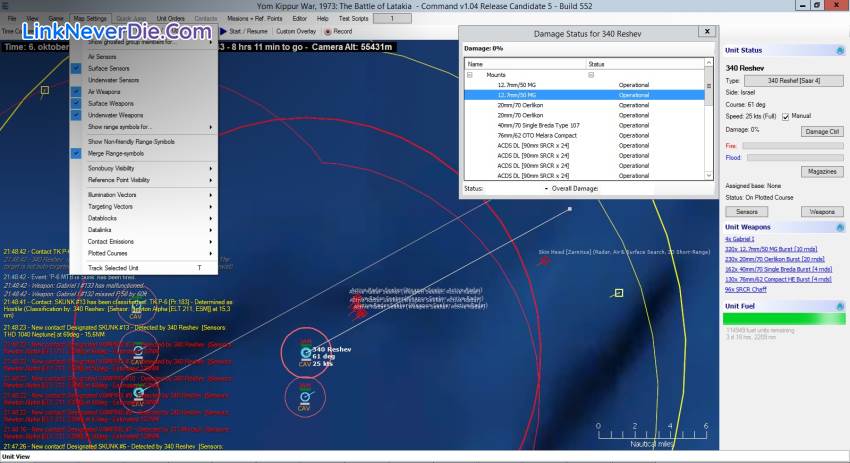
Task: Open the 40mm/70 Single Breda Burst link
Action: coord(778,269)
